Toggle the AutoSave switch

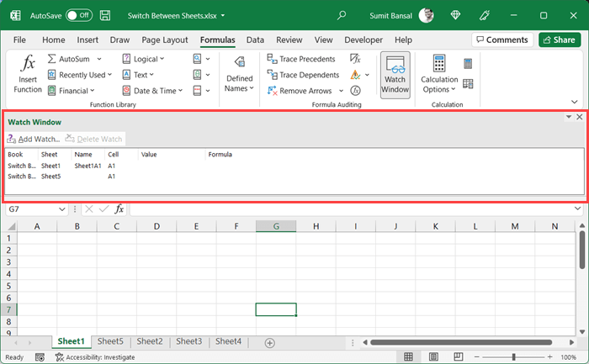pyautogui.click(x=78, y=15)
